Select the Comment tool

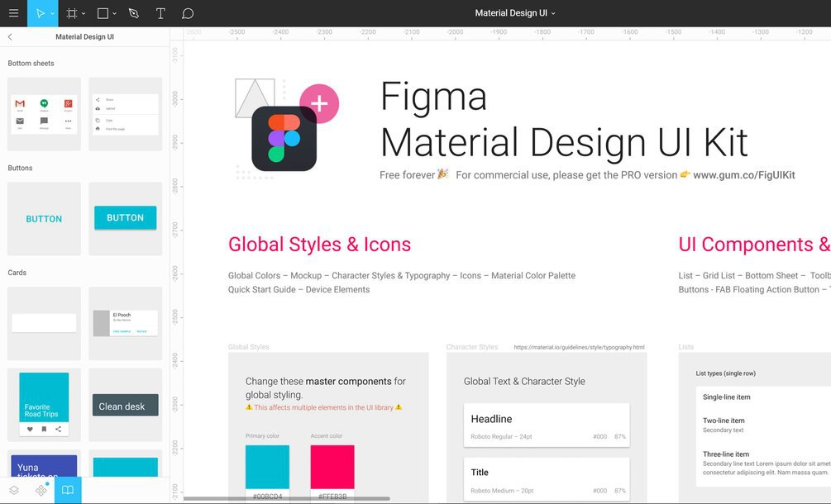tap(187, 13)
